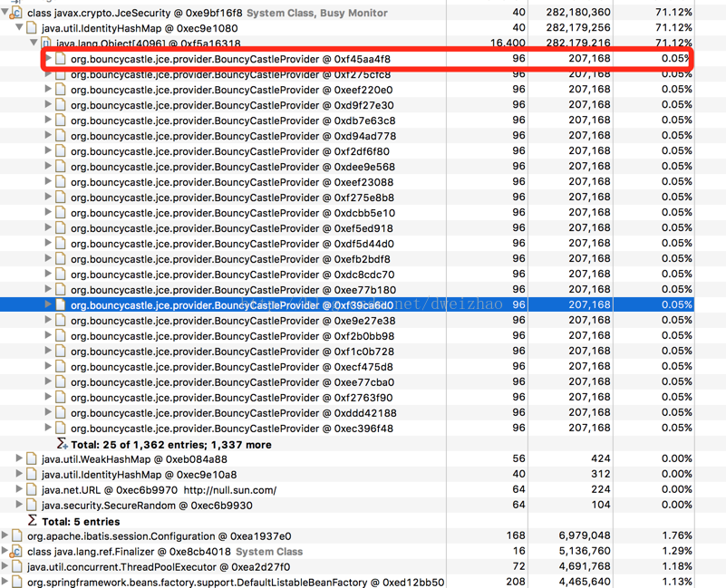Screen dimensions: 726x588
Task: Collapse the IdentityHashMap @ 0xec9e1080 node
Action: (x=19, y=27)
